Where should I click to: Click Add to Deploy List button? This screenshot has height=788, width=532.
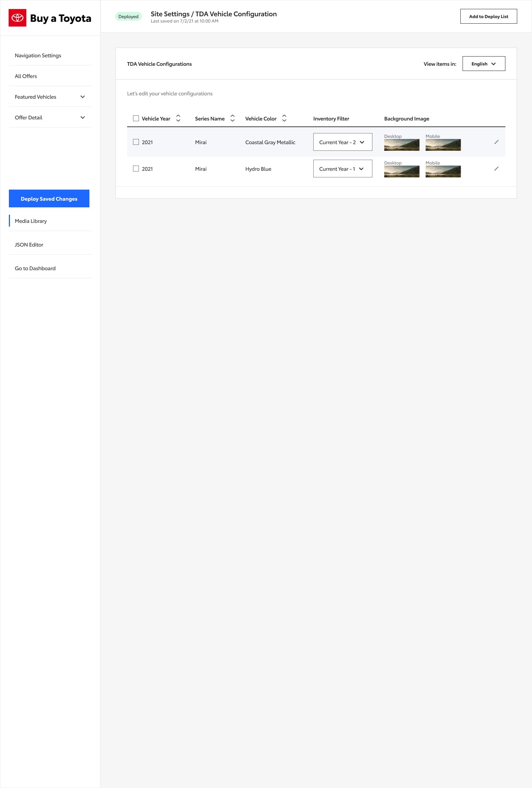click(x=488, y=16)
